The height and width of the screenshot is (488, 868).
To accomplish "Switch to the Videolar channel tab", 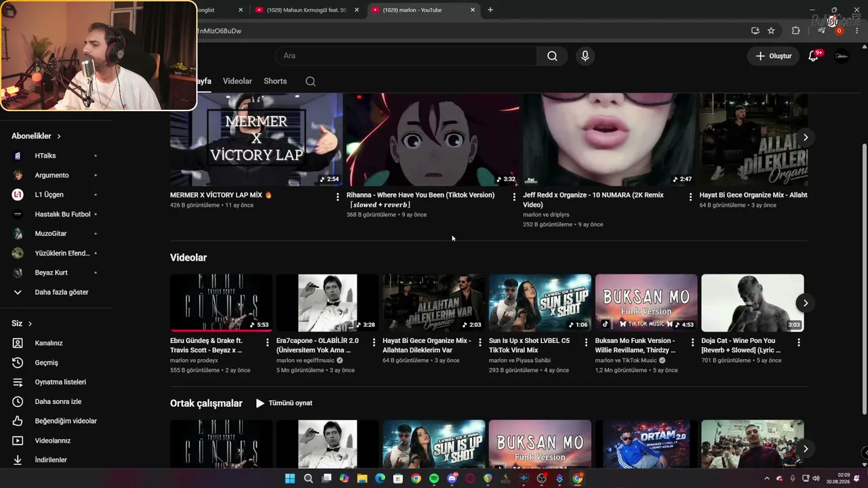I will point(237,81).
